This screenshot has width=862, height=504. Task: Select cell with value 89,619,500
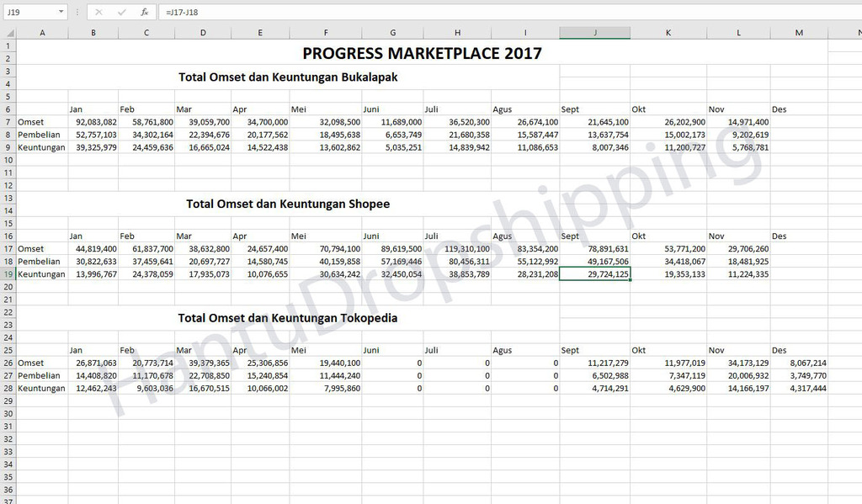click(x=393, y=249)
